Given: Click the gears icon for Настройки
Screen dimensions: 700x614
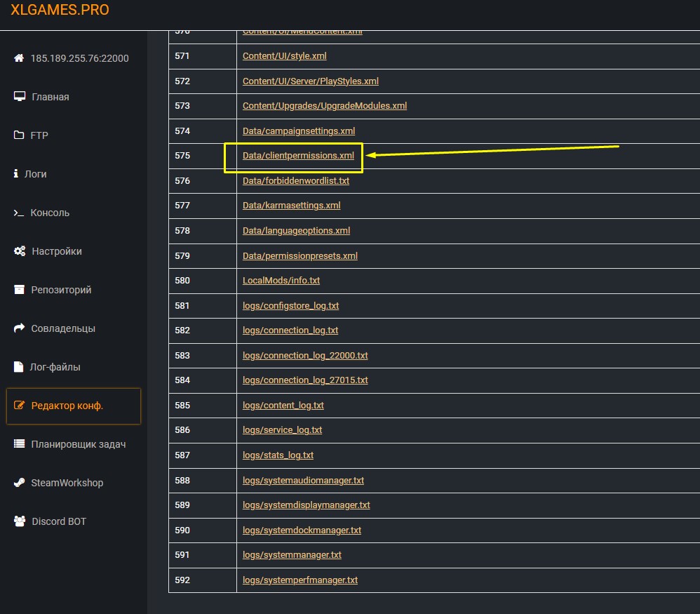Looking at the screenshot, I should (x=20, y=251).
